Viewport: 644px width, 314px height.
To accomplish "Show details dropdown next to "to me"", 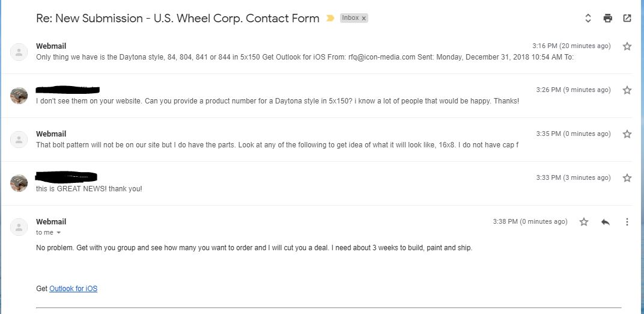I will [x=59, y=233].
